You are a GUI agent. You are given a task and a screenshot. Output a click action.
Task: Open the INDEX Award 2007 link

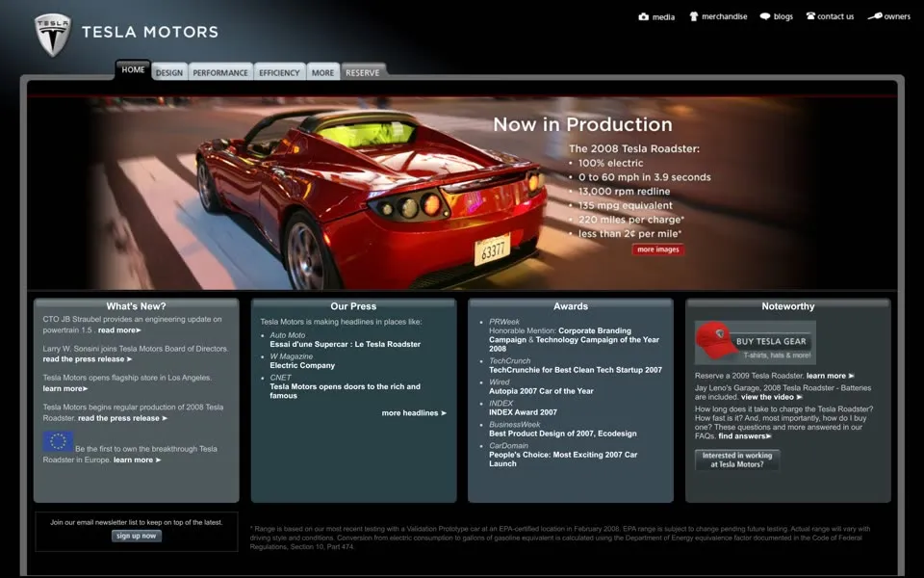523,412
